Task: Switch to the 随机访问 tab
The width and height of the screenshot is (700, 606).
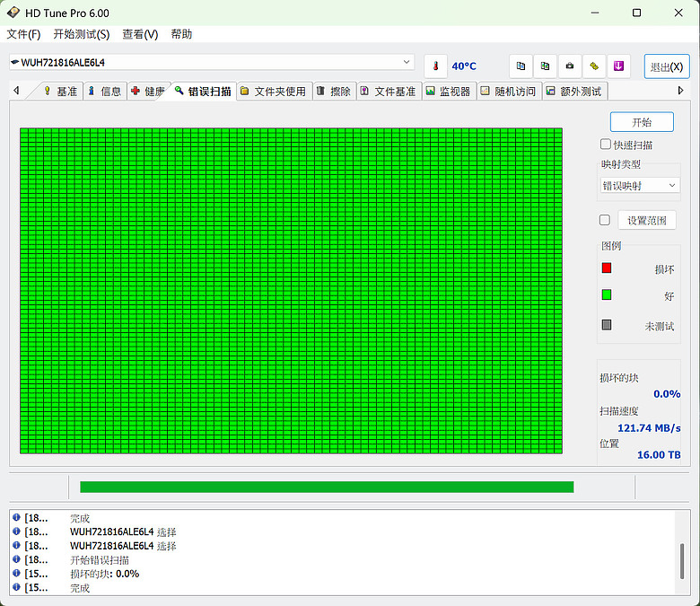Action: tap(510, 92)
